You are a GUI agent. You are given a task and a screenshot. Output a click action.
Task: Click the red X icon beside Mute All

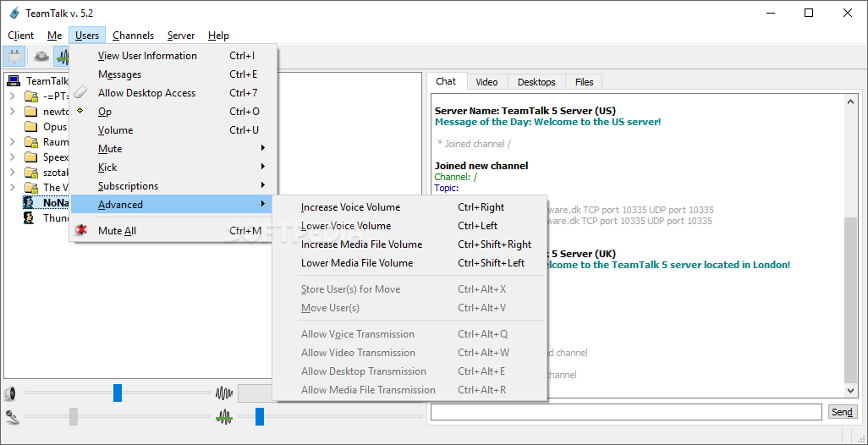coord(81,230)
